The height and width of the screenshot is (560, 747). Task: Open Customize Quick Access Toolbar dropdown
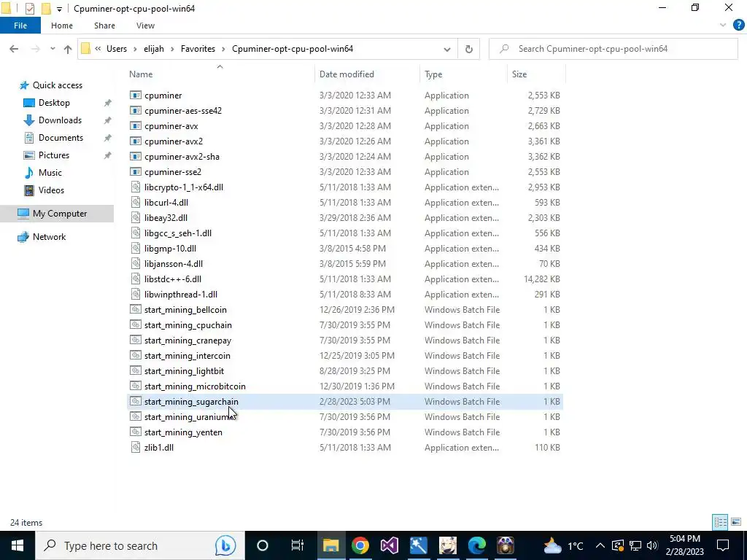(59, 9)
